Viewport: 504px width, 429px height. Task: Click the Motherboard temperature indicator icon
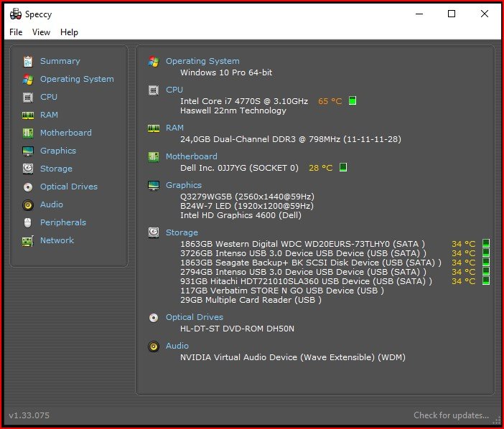(343, 167)
